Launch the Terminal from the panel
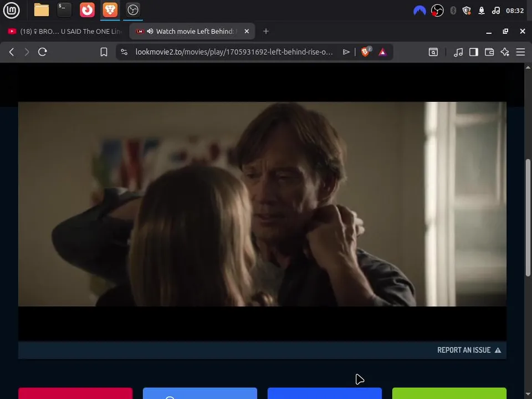The height and width of the screenshot is (399, 532). (x=64, y=10)
